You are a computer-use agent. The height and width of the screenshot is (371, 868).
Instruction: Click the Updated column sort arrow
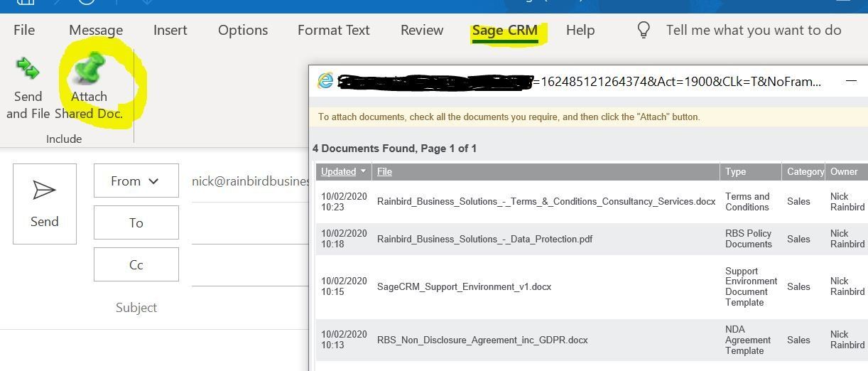click(363, 171)
